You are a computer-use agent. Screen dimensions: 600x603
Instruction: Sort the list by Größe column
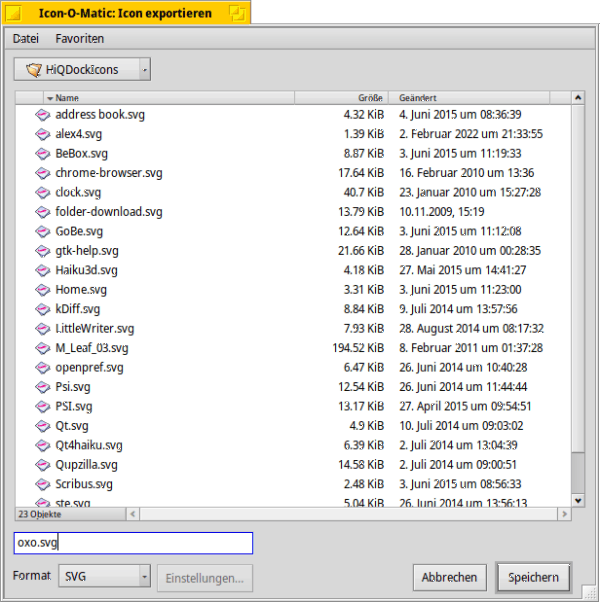pyautogui.click(x=340, y=98)
